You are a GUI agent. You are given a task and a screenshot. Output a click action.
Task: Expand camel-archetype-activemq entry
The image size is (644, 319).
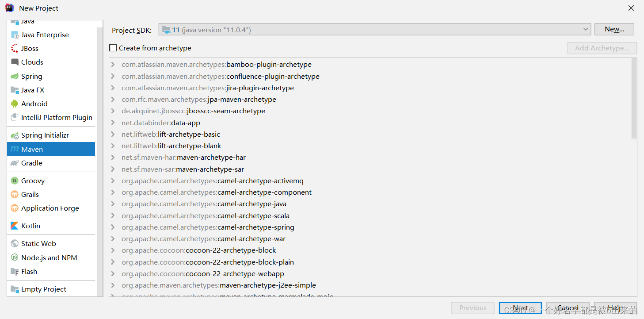coord(113,181)
